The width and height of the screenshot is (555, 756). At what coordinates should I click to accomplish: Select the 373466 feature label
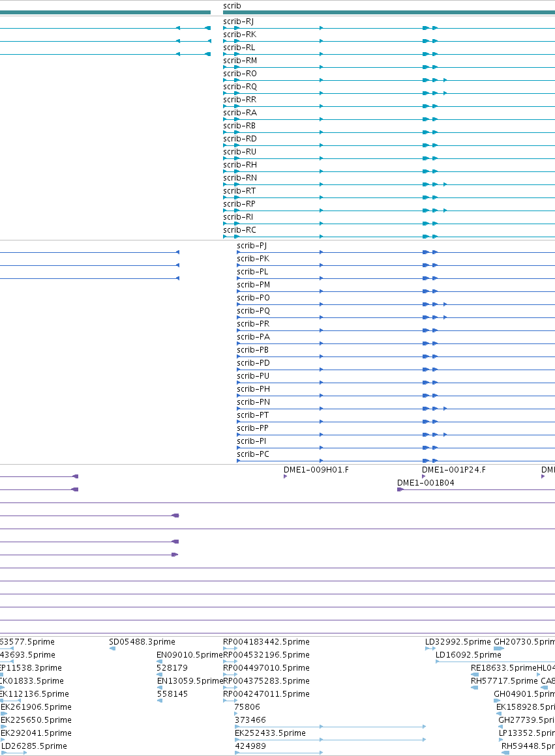tap(250, 720)
